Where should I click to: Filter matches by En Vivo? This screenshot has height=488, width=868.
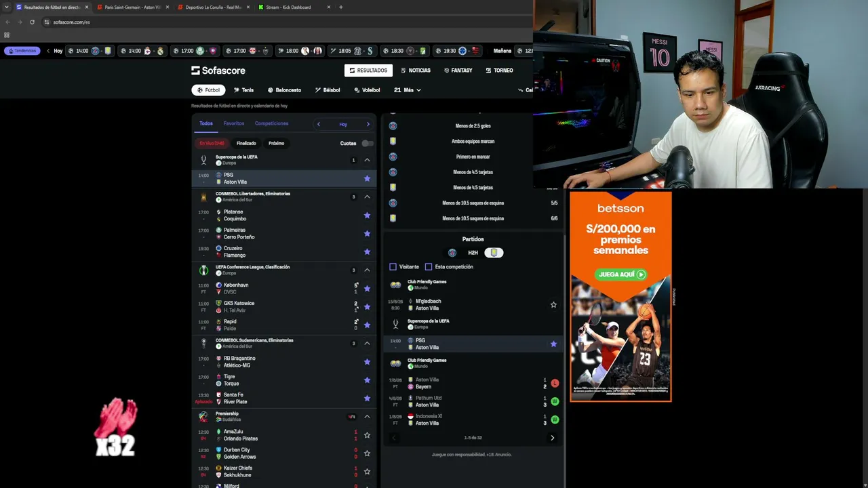coord(212,143)
